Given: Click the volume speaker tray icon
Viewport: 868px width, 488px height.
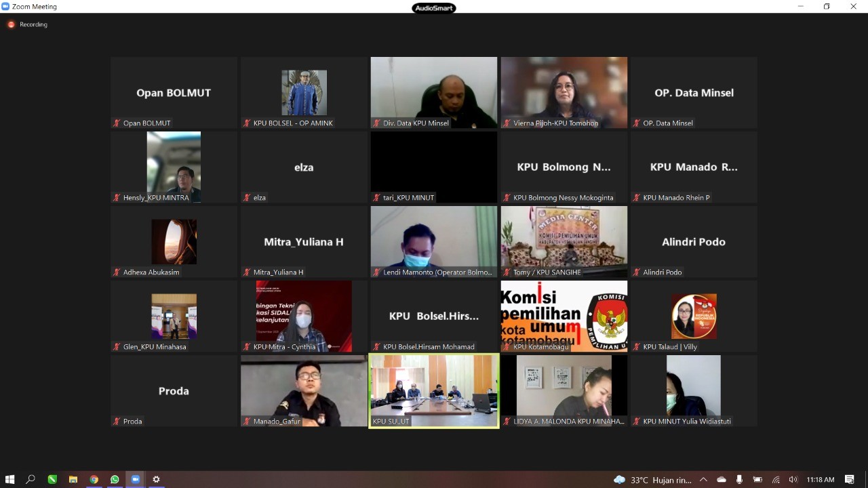Looking at the screenshot, I should coord(793,479).
